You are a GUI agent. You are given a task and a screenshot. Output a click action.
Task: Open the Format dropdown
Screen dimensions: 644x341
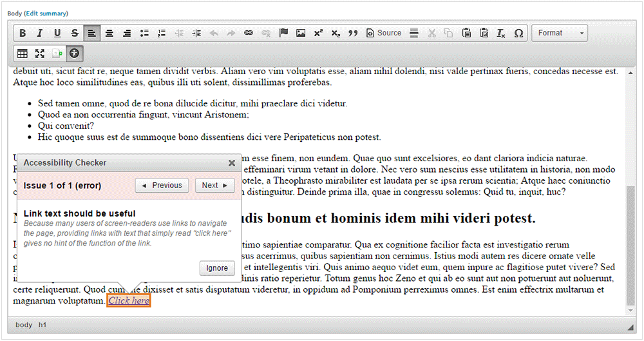pos(560,34)
